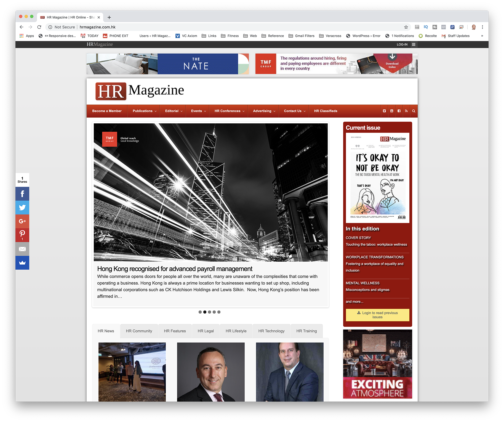Open the Hong Kong payroll management headline
Screen dimensions: 504x422
175,269
